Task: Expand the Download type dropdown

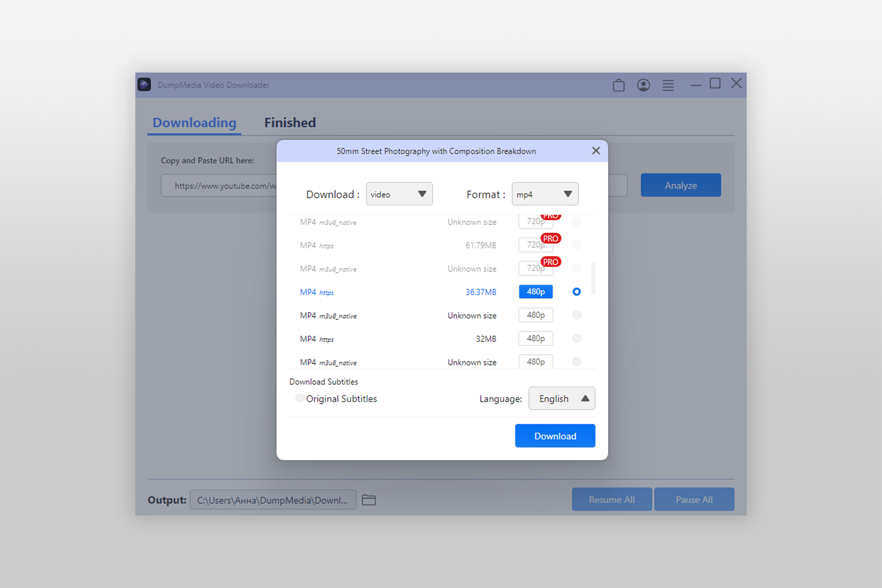Action: pos(399,194)
